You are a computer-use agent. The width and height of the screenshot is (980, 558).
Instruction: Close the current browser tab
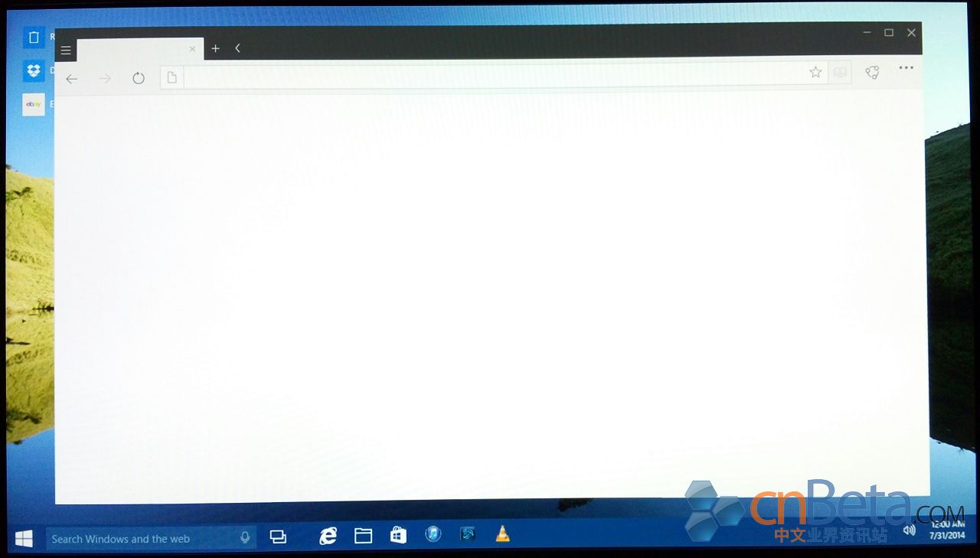click(x=192, y=49)
